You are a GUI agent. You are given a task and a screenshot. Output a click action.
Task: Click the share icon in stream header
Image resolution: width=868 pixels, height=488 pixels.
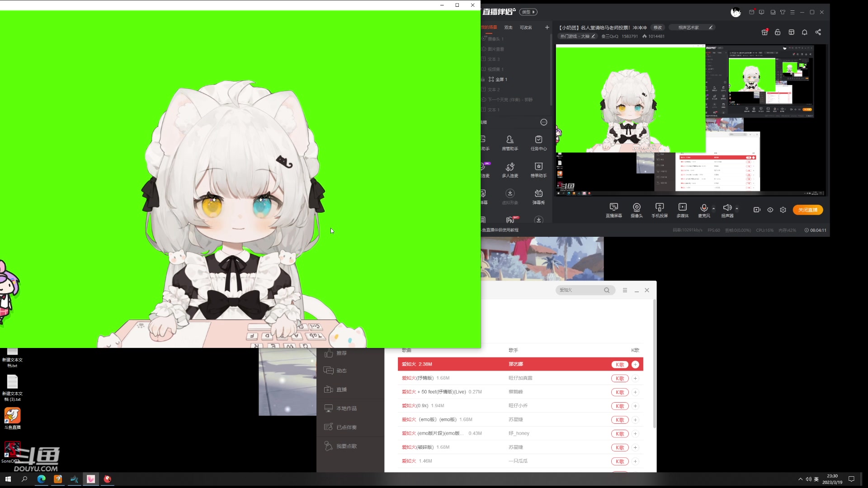[818, 32]
